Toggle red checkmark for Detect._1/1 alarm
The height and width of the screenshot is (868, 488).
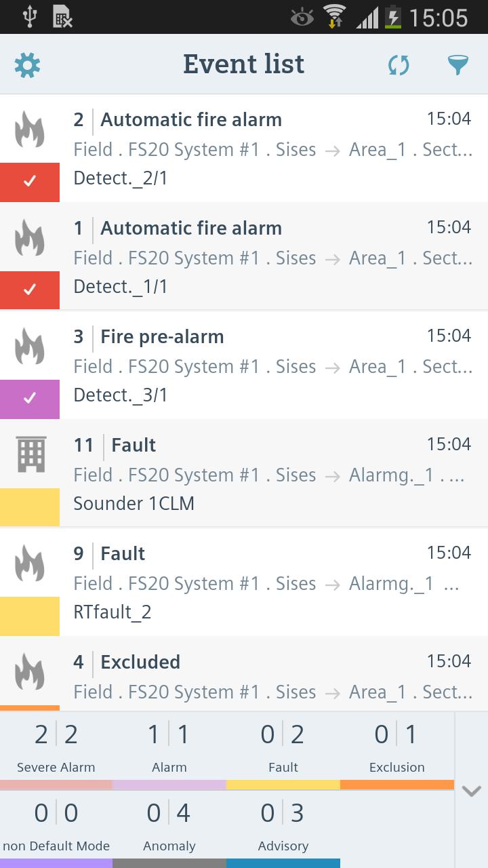pos(30,290)
